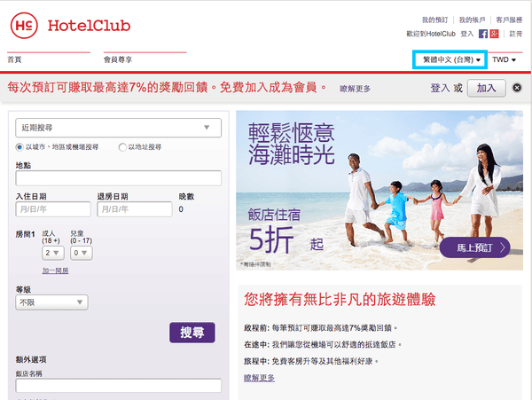This screenshot has width=532, height=400.
Task: Log in with the Facebook icon
Action: coord(483,34)
